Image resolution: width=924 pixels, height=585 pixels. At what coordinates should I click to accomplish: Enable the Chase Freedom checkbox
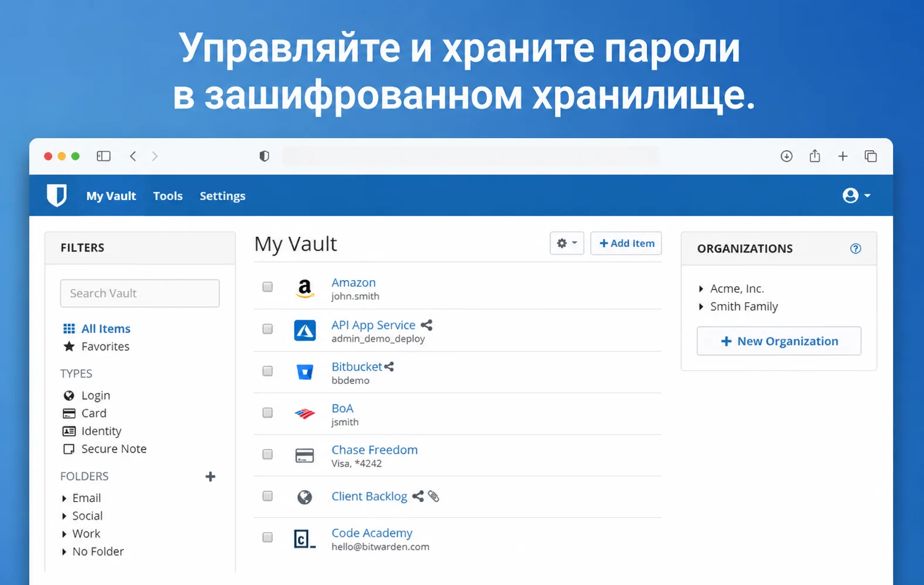coord(268,454)
